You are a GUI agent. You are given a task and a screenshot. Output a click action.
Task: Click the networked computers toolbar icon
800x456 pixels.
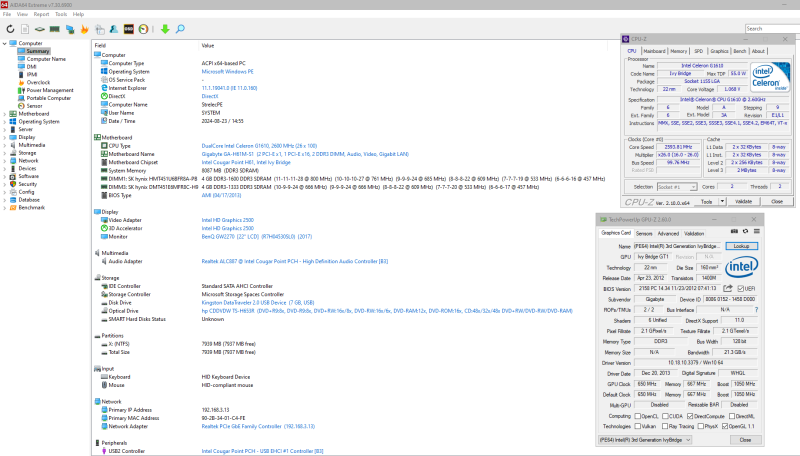point(70,29)
